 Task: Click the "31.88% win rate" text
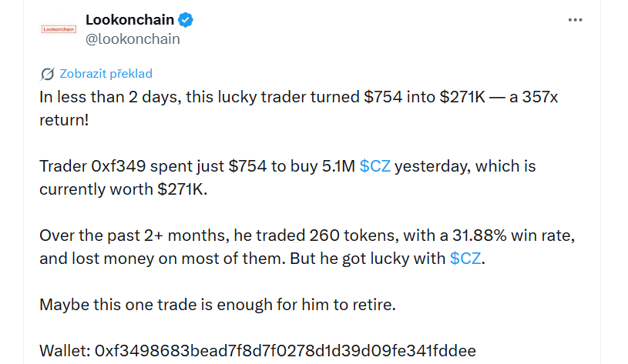tap(514, 235)
